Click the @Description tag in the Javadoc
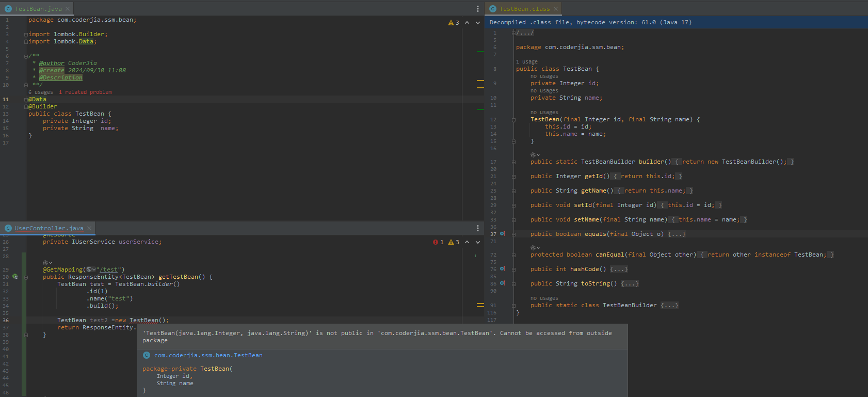The height and width of the screenshot is (397, 868). (61, 78)
